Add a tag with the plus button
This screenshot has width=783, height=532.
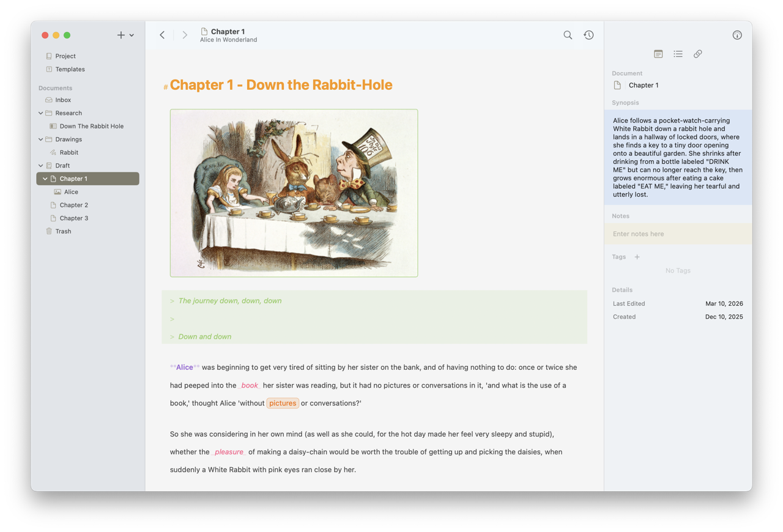click(x=637, y=257)
